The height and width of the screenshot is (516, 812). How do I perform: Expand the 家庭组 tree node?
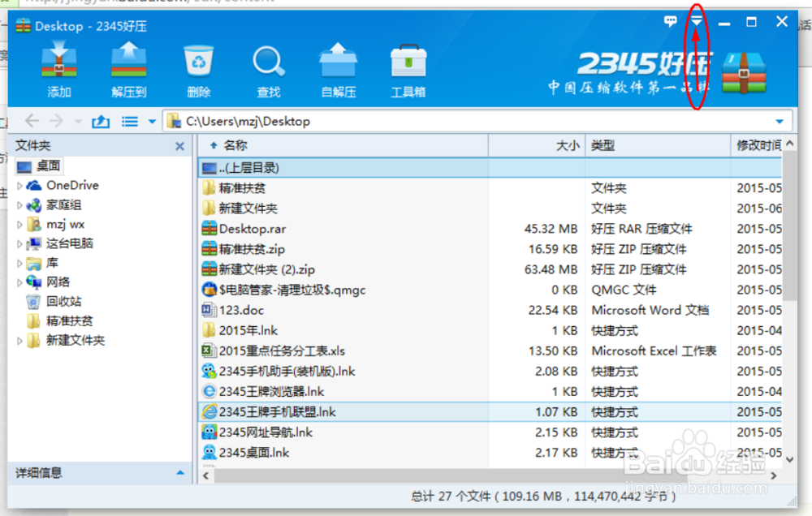click(19, 205)
